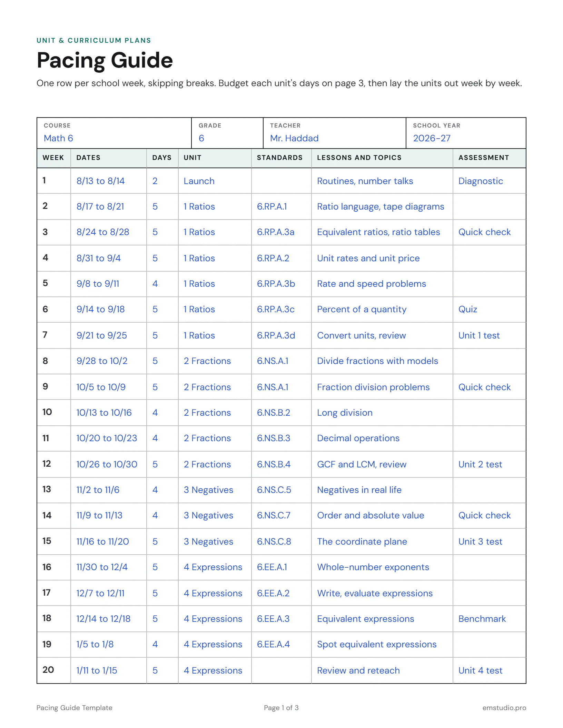Click the Quiz assessment cell
563x728 pixels.
pyautogui.click(x=490, y=309)
